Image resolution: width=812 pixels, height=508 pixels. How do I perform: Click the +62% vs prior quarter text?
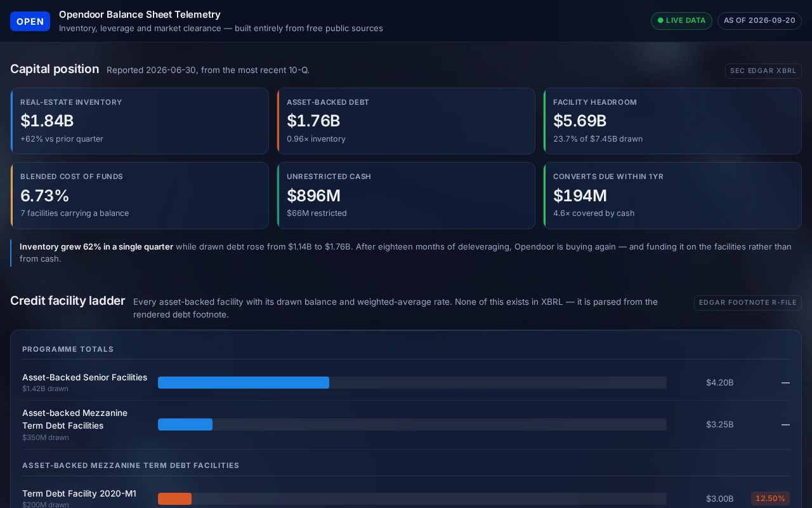pyautogui.click(x=62, y=139)
